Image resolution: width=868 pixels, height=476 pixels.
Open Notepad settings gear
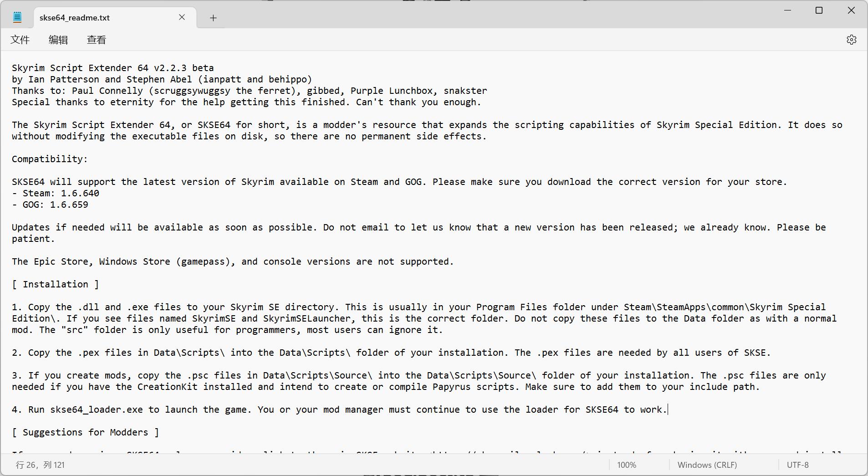tap(851, 40)
